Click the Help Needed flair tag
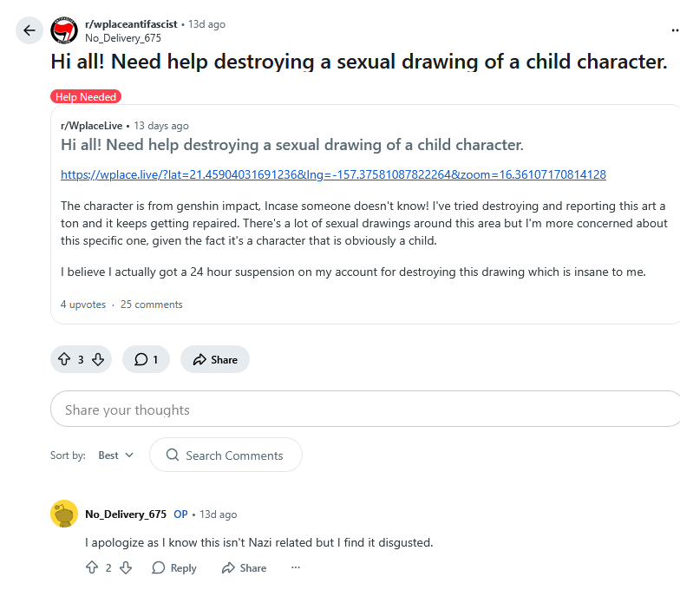Image resolution: width=680 pixels, height=616 pixels. point(86,97)
